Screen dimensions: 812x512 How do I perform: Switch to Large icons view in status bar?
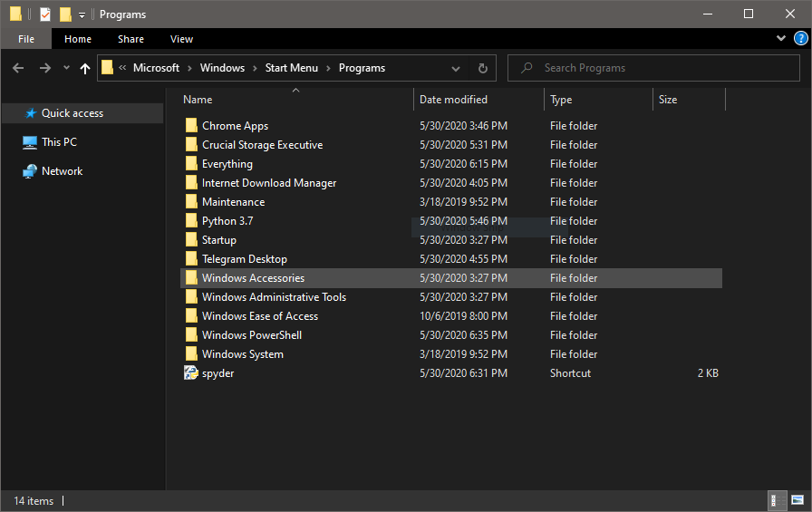click(x=798, y=500)
